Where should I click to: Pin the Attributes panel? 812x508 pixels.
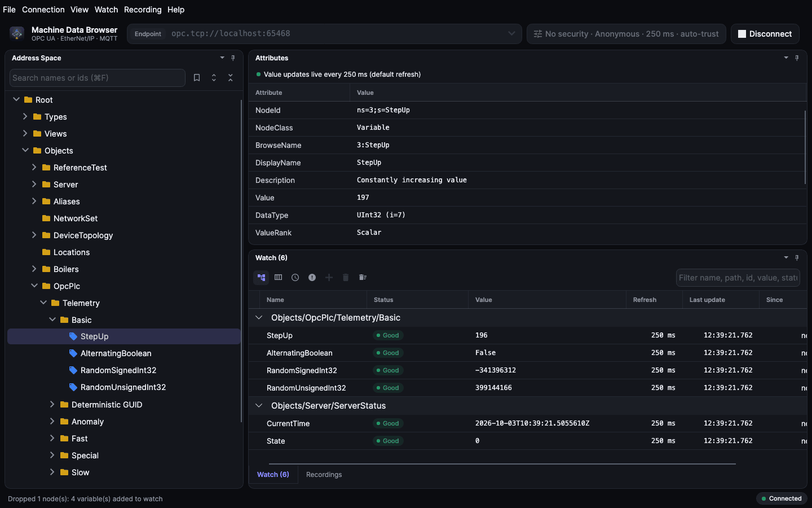pyautogui.click(x=797, y=58)
